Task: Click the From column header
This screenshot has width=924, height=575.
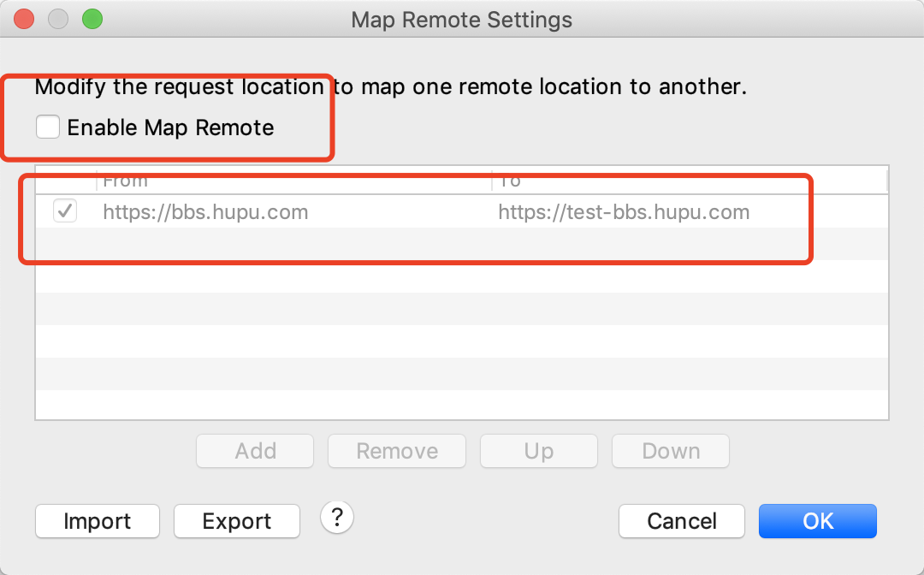Action: click(x=291, y=181)
